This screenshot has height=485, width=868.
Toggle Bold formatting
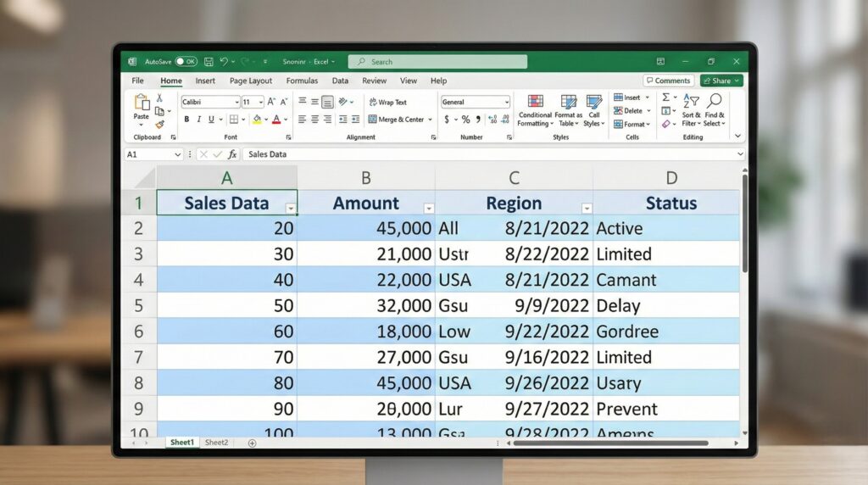coord(186,119)
